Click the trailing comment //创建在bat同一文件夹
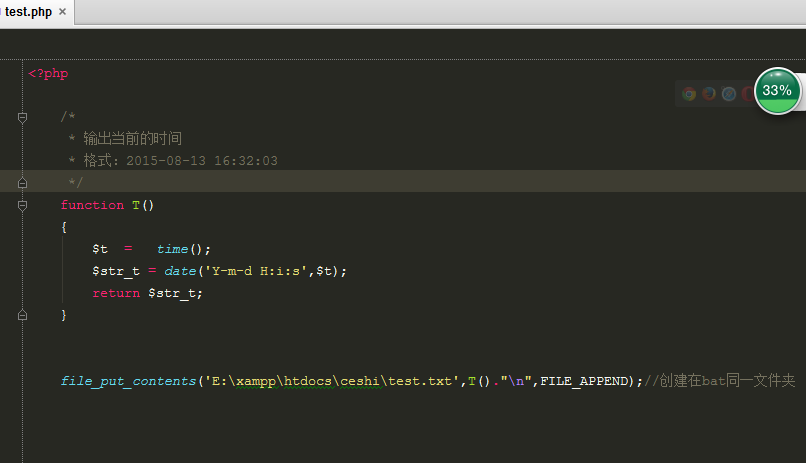This screenshot has width=806, height=463. point(720,381)
